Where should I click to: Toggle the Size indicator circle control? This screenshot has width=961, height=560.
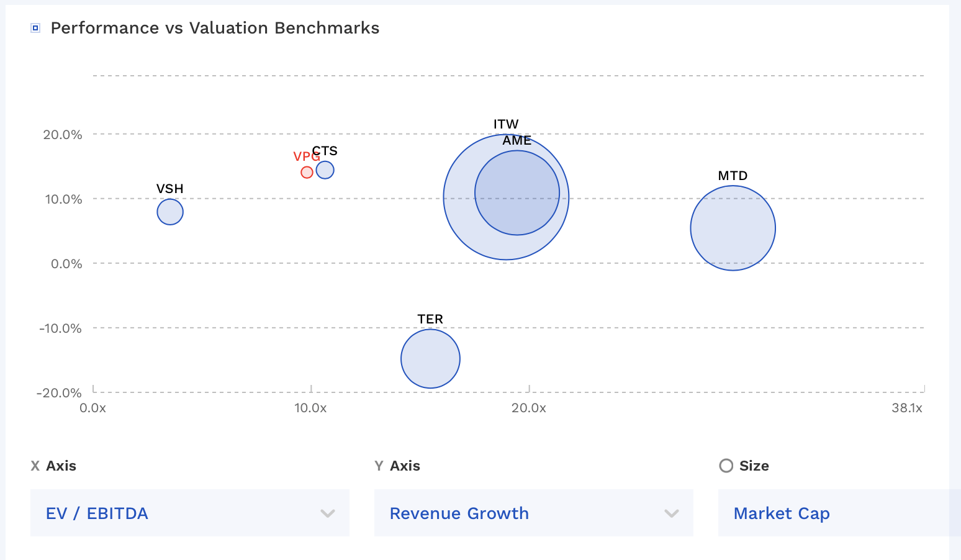coord(726,466)
